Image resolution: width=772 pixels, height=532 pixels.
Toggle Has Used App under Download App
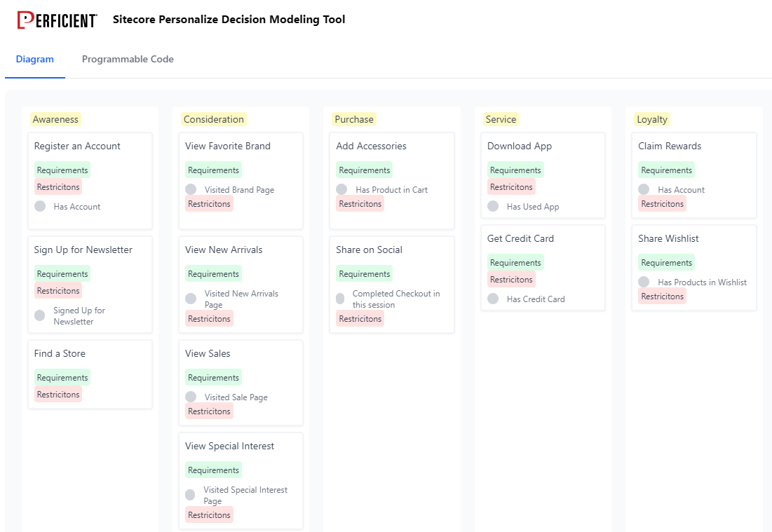493,206
